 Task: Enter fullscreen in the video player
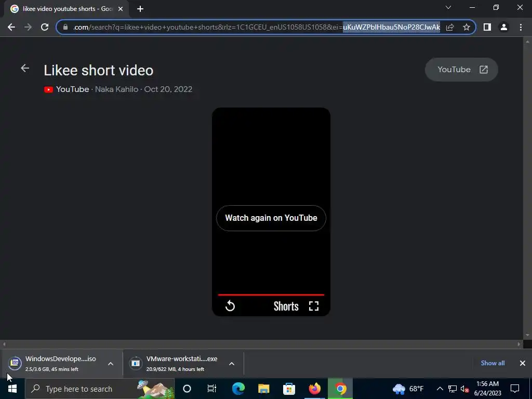click(x=314, y=306)
